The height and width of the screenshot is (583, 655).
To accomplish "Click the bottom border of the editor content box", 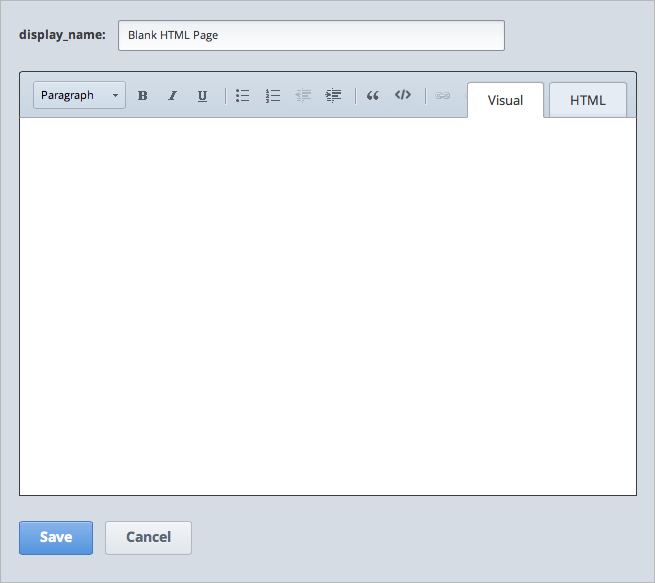I will tap(327, 494).
